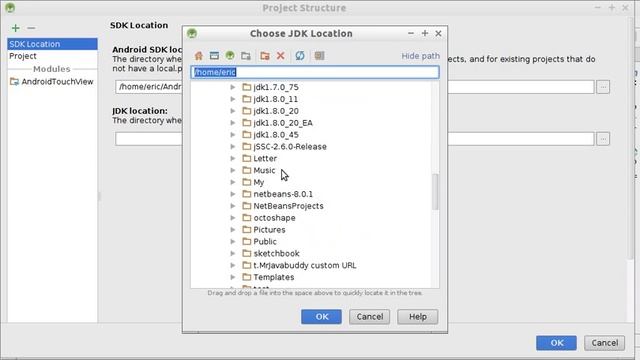This screenshot has height=360, width=640.
Task: Click the minus remove module icon
Action: (31, 28)
